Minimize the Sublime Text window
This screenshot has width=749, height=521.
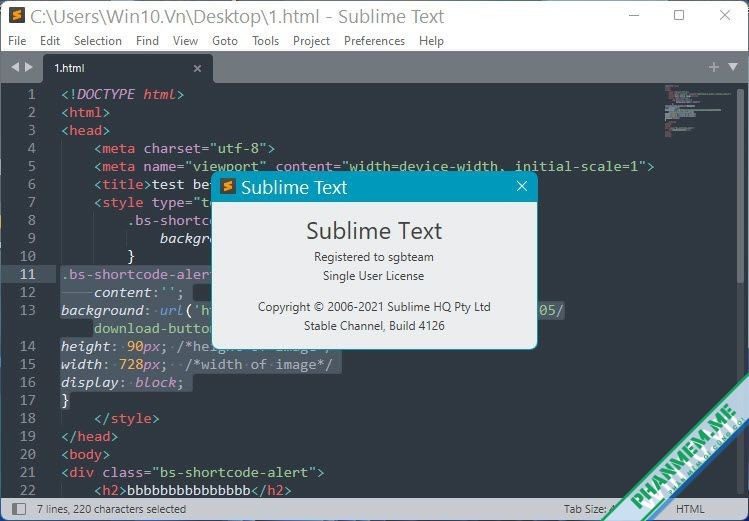[634, 15]
